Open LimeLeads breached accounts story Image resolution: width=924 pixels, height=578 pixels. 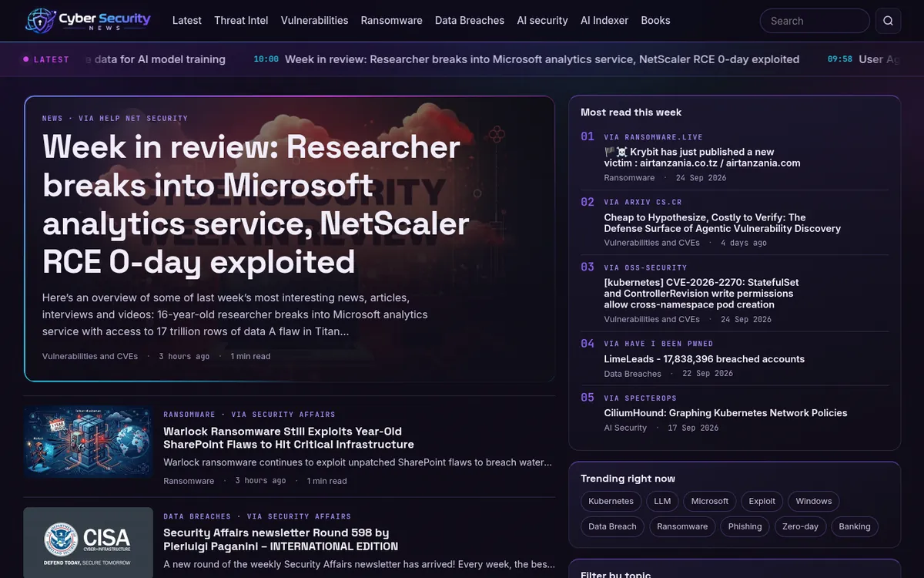click(705, 359)
